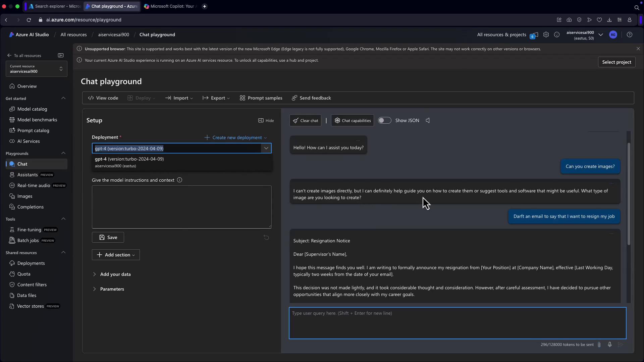Switch to the Microsoft Copilot browser tab
The image size is (644, 362).
171,6
